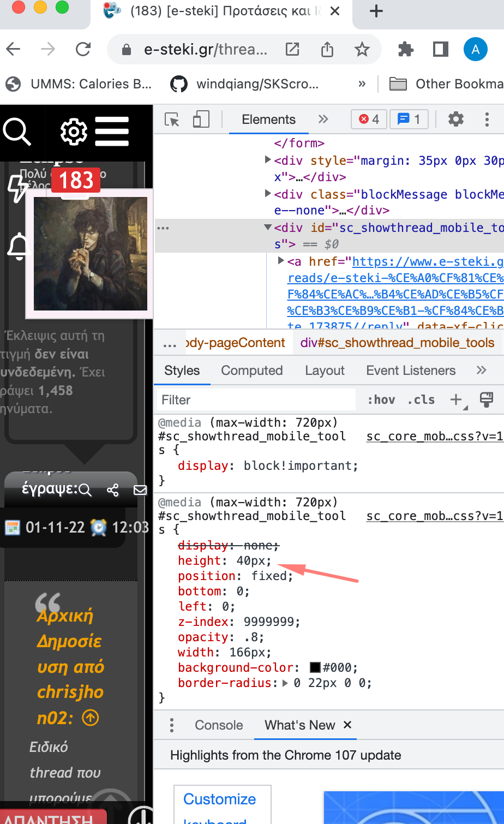
Task: Click the Styles Filter input field
Action: pos(256,400)
